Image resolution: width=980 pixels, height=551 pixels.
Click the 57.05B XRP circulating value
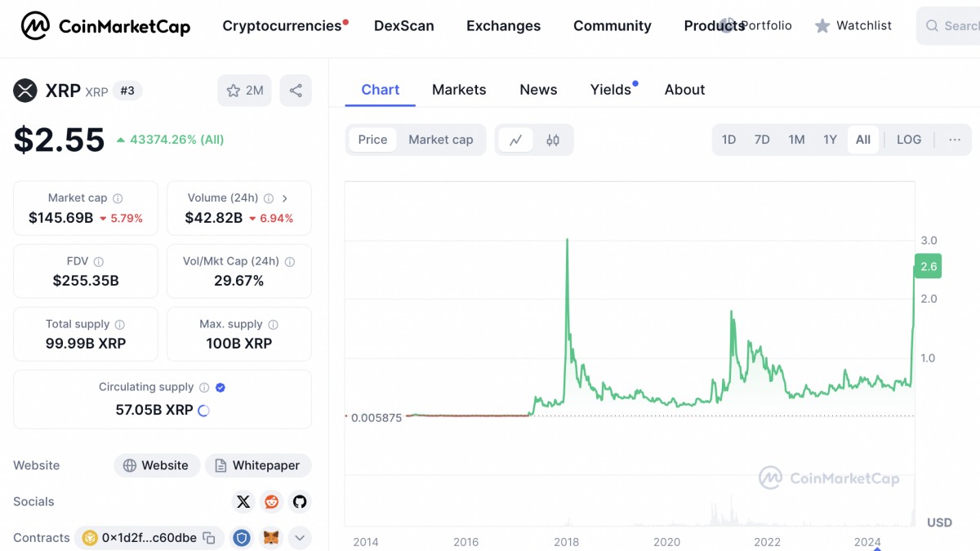click(x=154, y=410)
